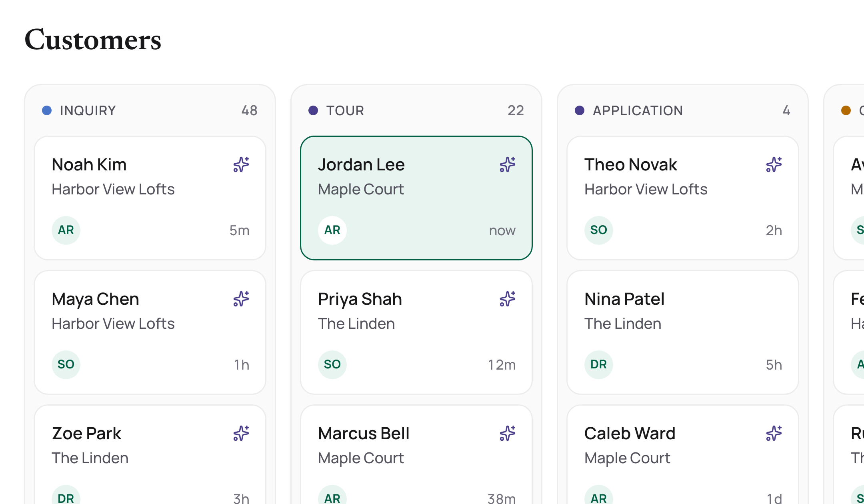Select the Priya Shah customer name
The width and height of the screenshot is (864, 504).
[x=360, y=299]
